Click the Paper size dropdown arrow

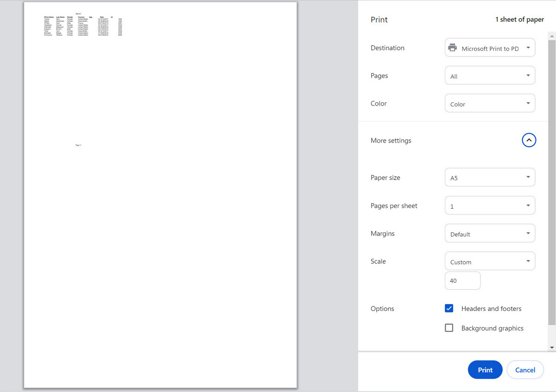tap(527, 177)
